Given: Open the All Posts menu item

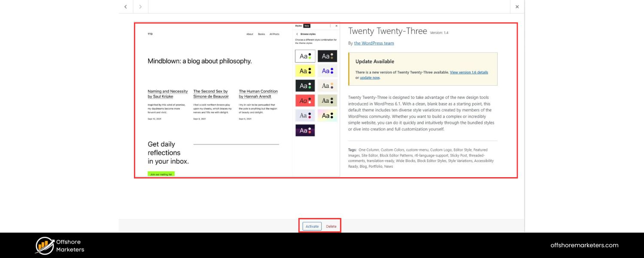Looking at the screenshot, I should click(274, 34).
